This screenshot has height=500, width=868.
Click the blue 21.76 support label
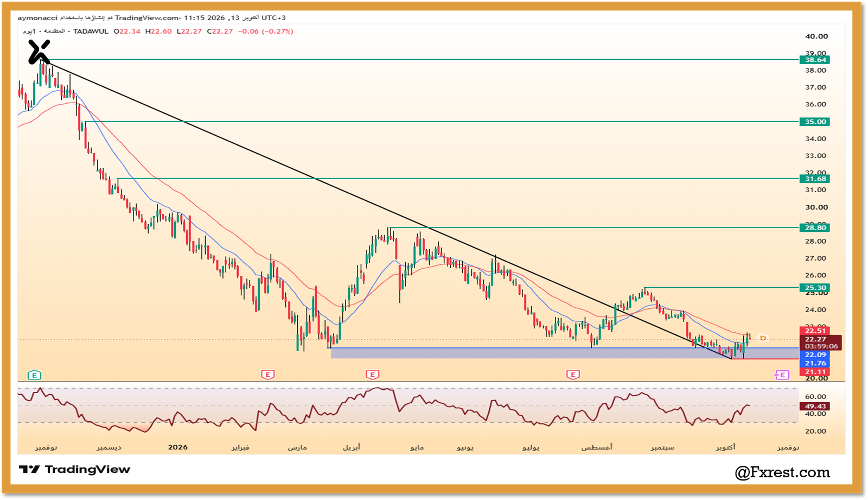[x=815, y=363]
